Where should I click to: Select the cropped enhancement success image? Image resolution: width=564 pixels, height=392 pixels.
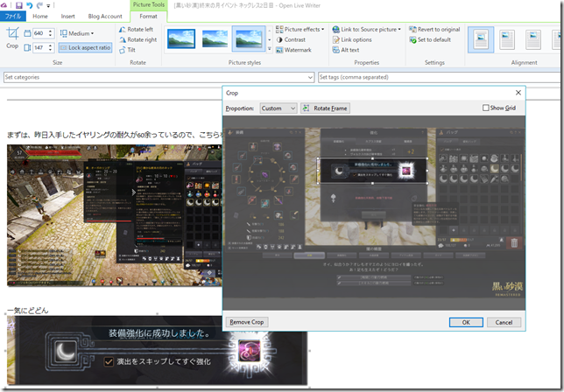157,350
